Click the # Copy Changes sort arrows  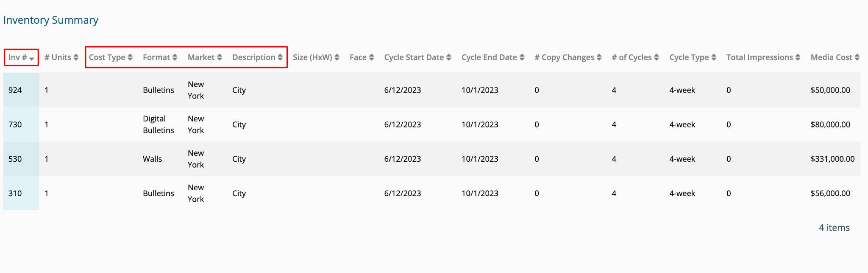[x=599, y=57]
